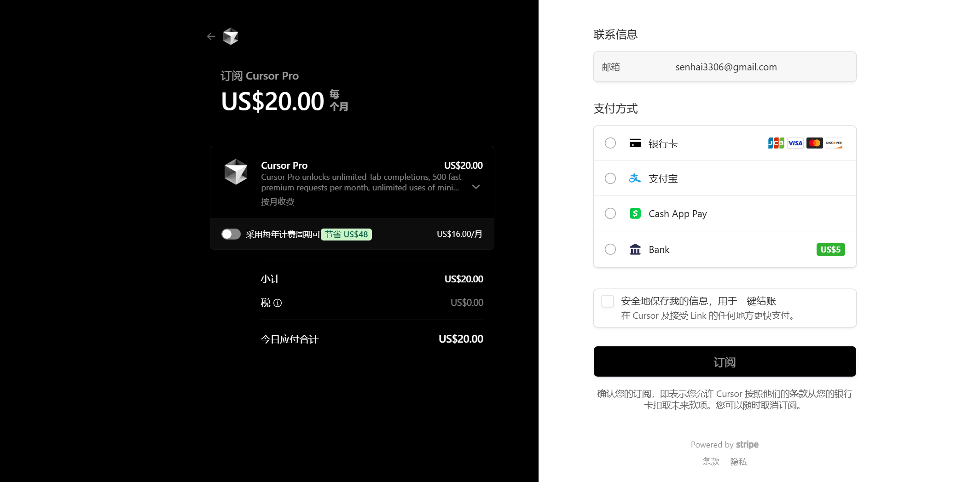Expand the Cursor Pro description chevron
Screen dimensions: 980x482
point(476,187)
